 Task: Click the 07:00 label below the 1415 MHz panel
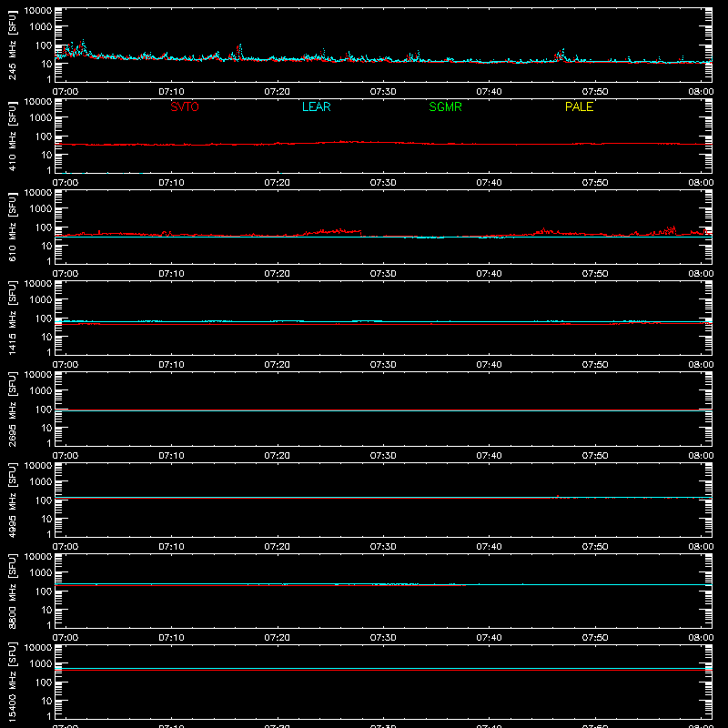pos(65,365)
